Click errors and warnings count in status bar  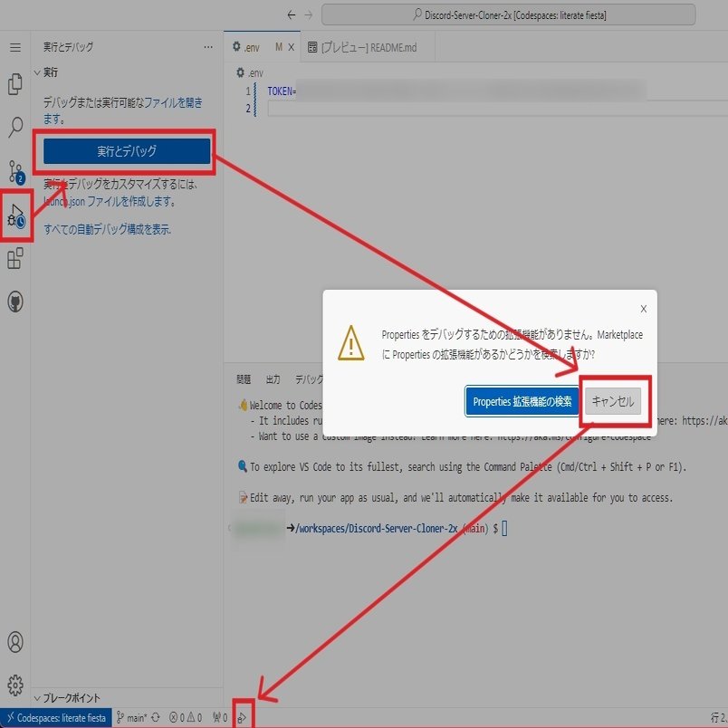tap(186, 718)
